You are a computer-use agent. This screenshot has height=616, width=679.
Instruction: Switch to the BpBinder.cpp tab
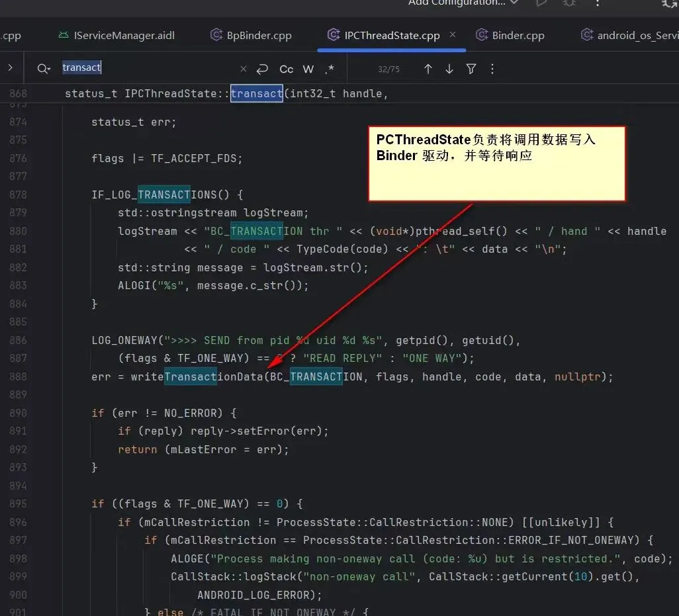click(251, 36)
